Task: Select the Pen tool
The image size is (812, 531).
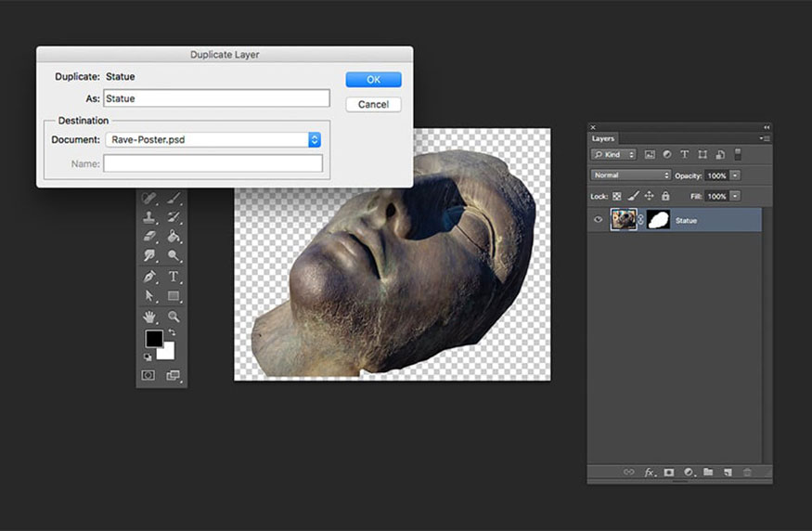Action: pos(149,277)
